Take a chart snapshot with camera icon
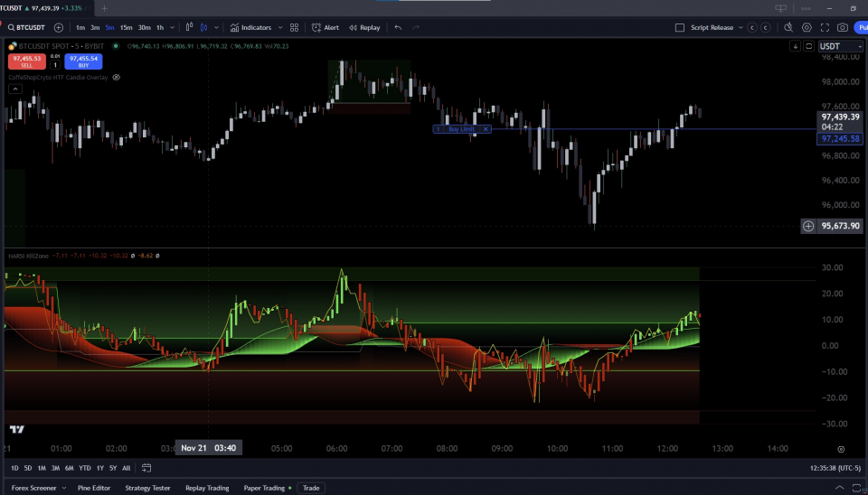The height and width of the screenshot is (495, 868). click(843, 27)
